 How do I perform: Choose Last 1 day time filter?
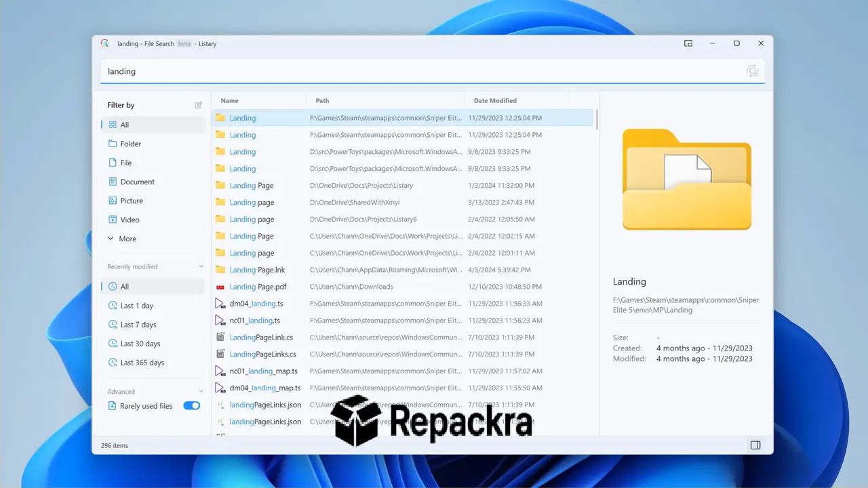[153, 306]
